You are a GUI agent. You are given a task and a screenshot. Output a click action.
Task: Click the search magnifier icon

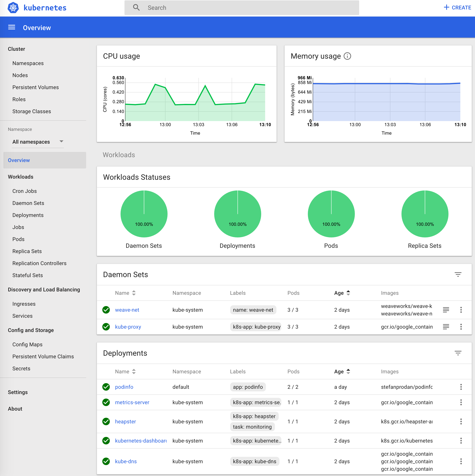pos(136,8)
